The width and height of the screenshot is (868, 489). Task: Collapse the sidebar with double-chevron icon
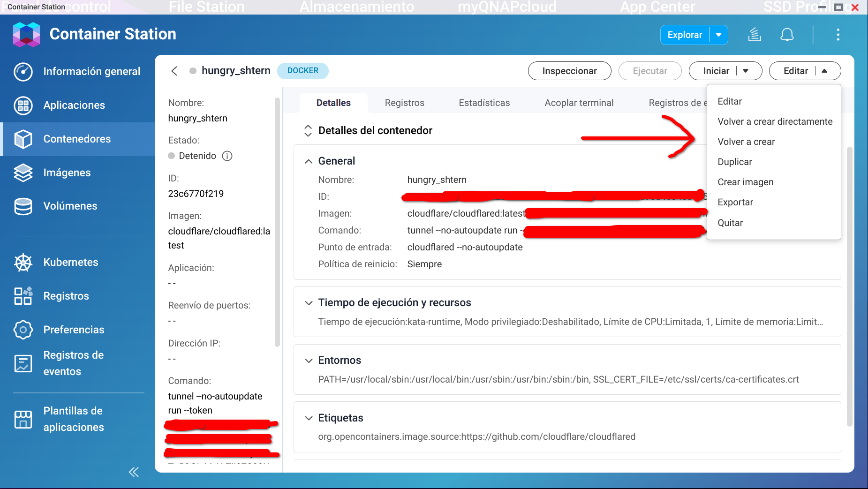pyautogui.click(x=134, y=472)
